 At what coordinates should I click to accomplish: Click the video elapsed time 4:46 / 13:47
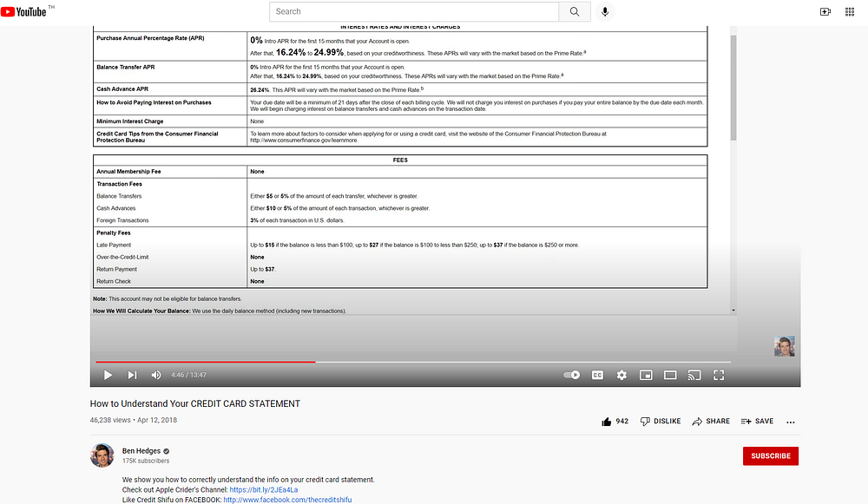coord(188,375)
